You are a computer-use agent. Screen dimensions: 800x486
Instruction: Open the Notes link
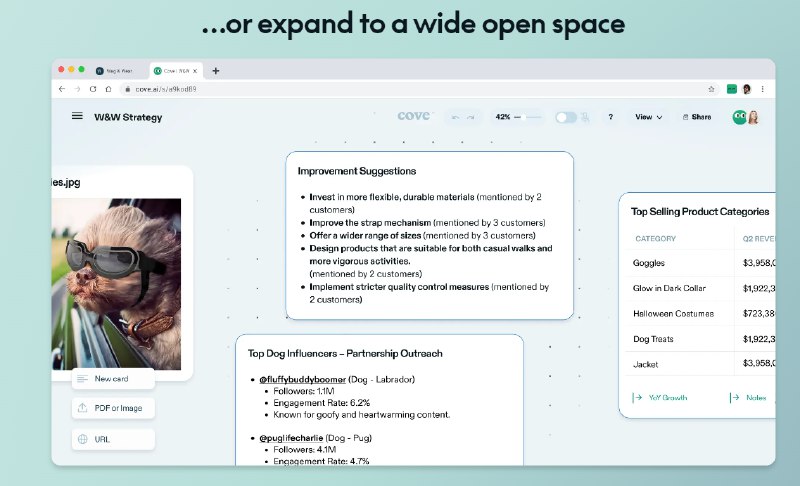[748, 398]
